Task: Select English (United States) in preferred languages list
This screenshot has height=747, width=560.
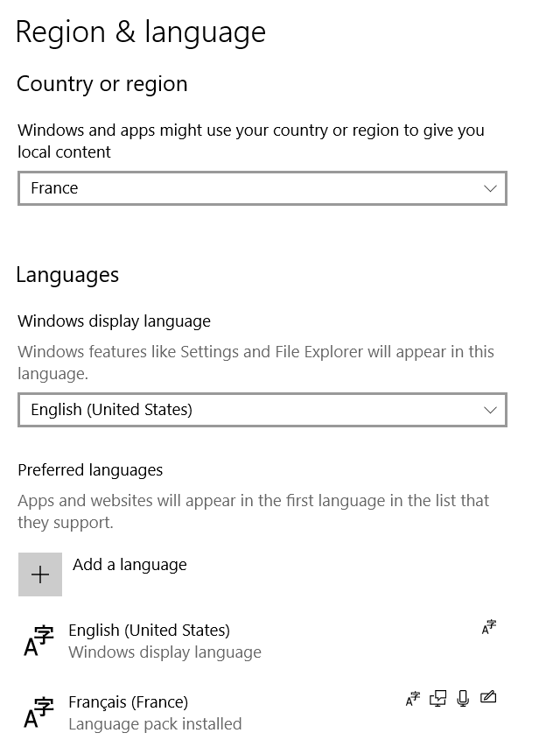Action: coord(149,631)
